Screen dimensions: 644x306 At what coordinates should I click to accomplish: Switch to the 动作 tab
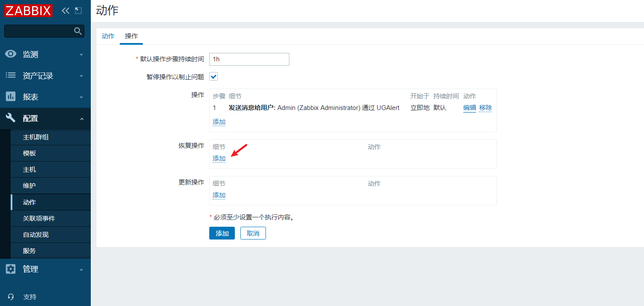pos(108,36)
